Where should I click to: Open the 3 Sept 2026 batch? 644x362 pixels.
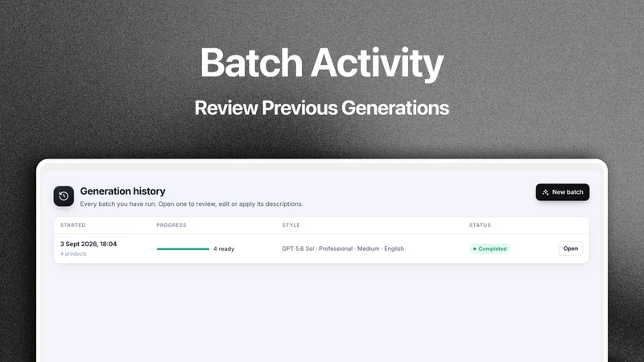click(x=571, y=249)
